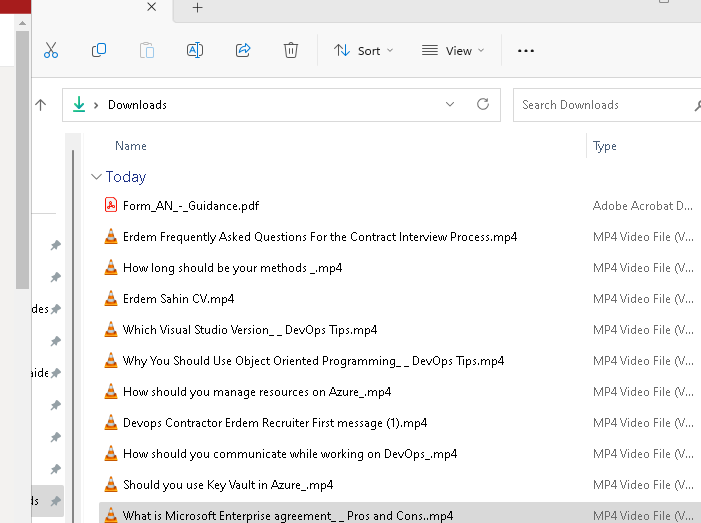Click the Search Downloads field
This screenshot has height=523, width=701.
tap(607, 105)
